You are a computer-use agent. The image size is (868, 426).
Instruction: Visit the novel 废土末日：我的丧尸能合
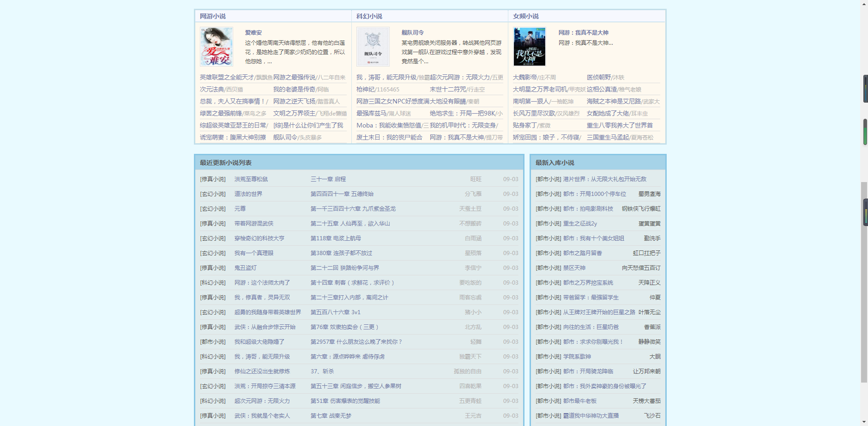coord(389,137)
